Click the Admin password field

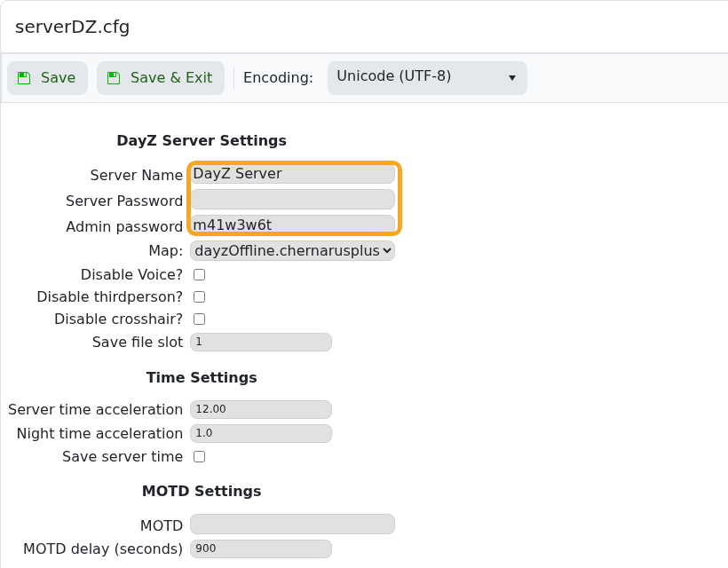[292, 225]
